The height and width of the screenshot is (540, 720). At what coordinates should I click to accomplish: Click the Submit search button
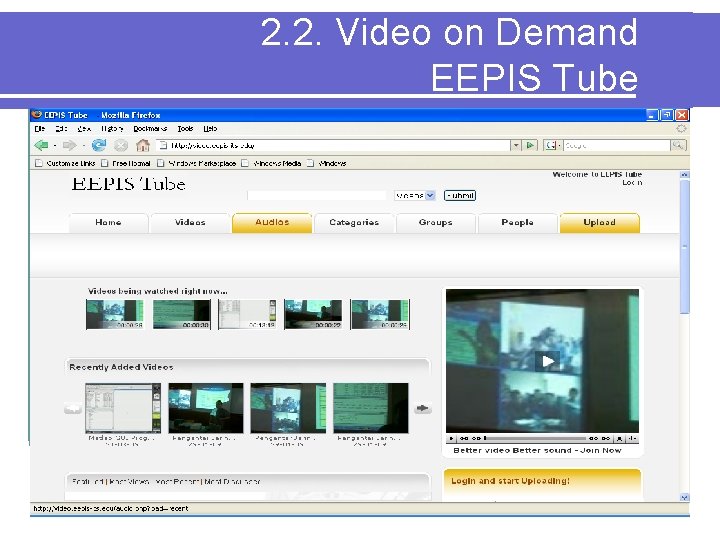click(460, 196)
